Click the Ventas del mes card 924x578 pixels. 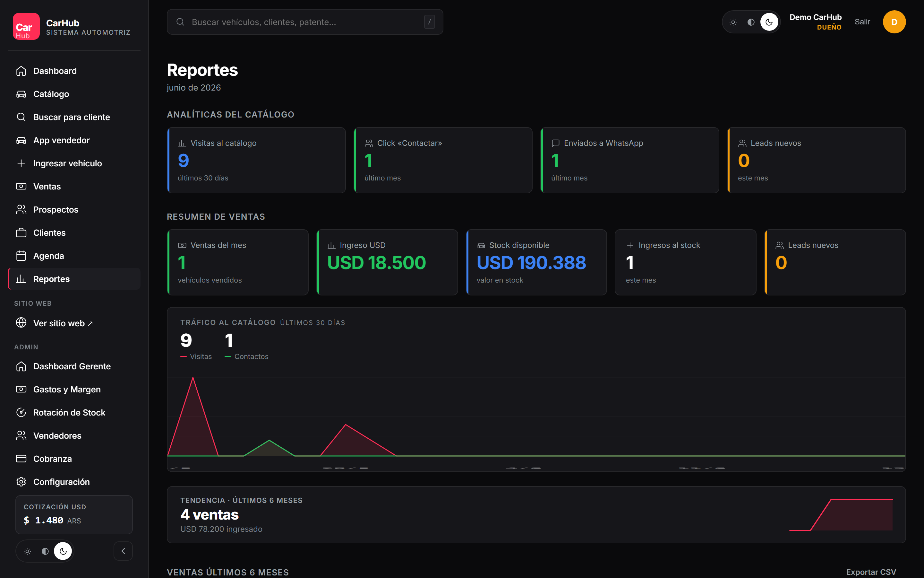(x=237, y=262)
